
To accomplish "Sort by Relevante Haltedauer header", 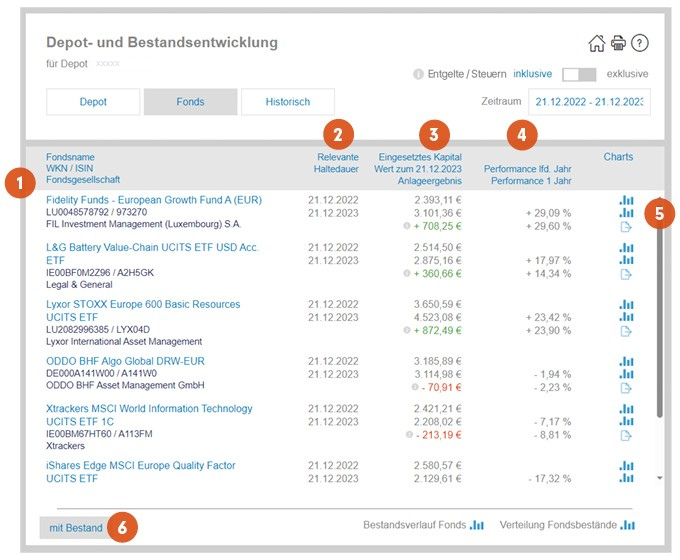I will (337, 163).
